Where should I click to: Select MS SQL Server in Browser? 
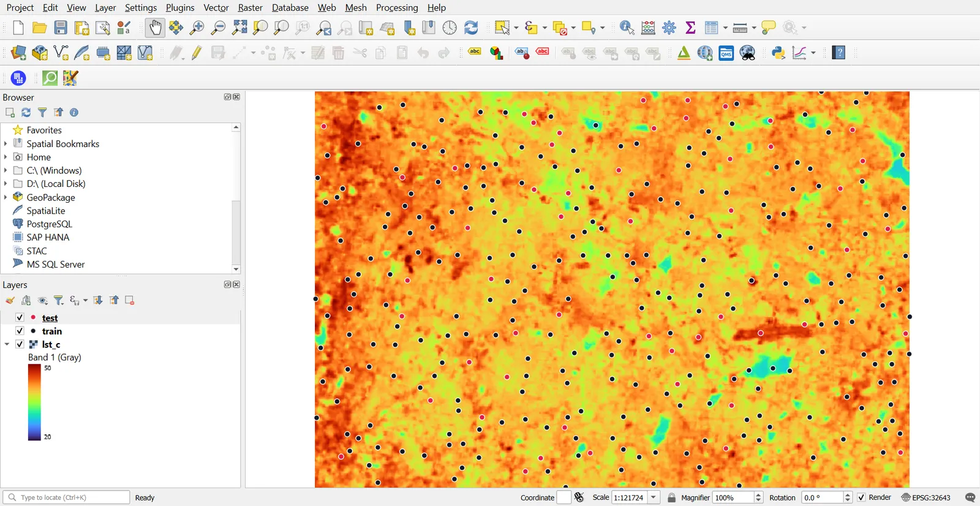pos(56,264)
